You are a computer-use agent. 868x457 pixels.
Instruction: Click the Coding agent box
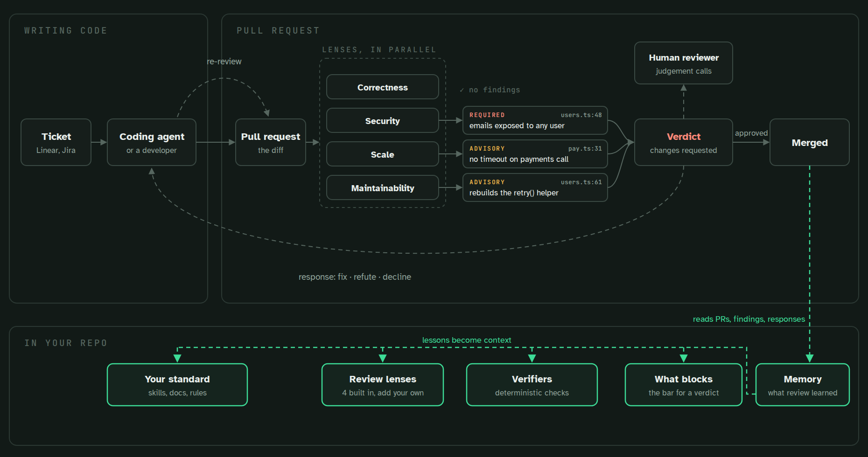pos(152,142)
